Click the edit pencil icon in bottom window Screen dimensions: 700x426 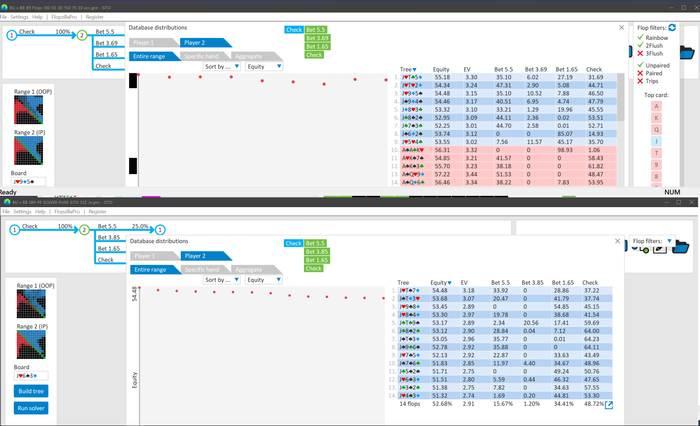pos(660,249)
